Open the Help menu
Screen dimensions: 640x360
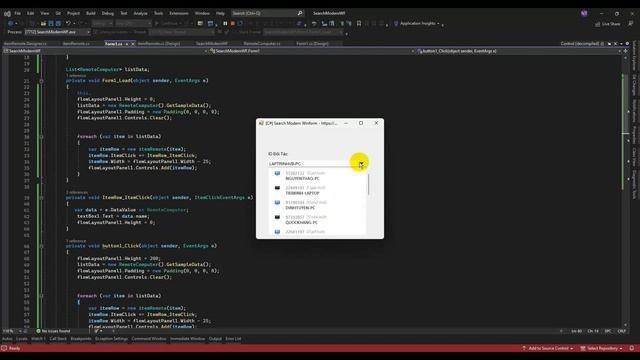220,13
